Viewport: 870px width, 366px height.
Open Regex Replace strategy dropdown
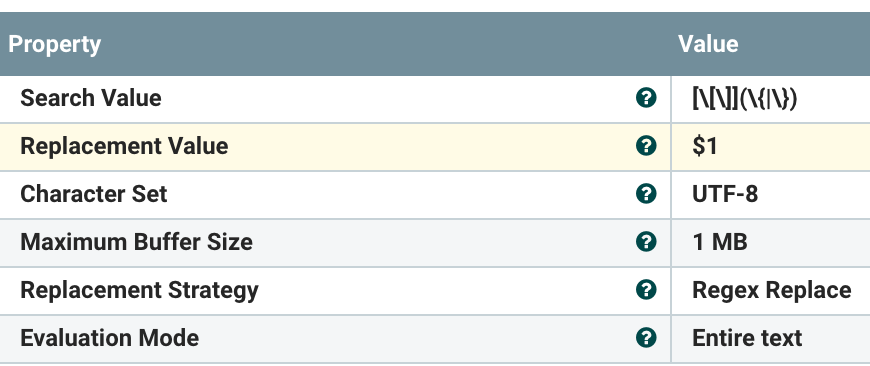point(770,291)
